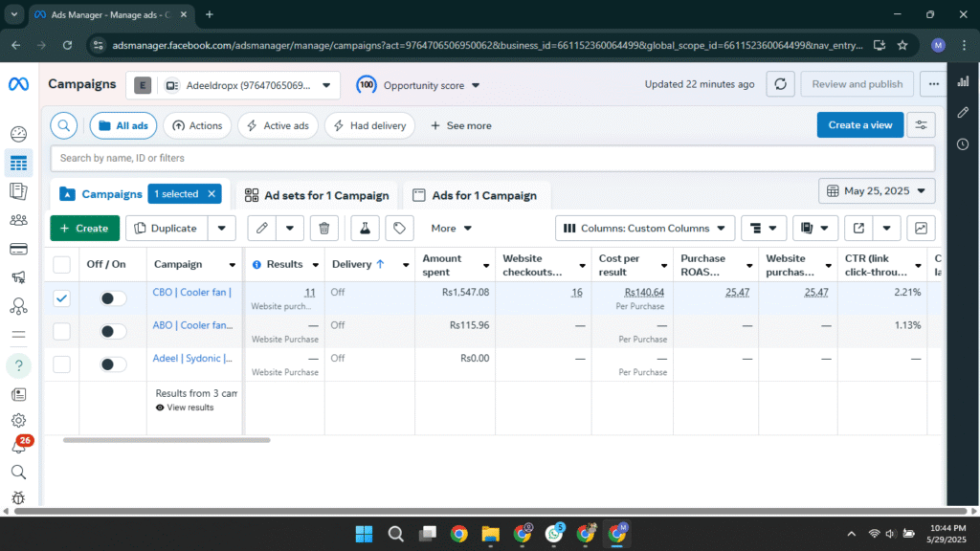Click the refresh data icon

[x=781, y=84]
